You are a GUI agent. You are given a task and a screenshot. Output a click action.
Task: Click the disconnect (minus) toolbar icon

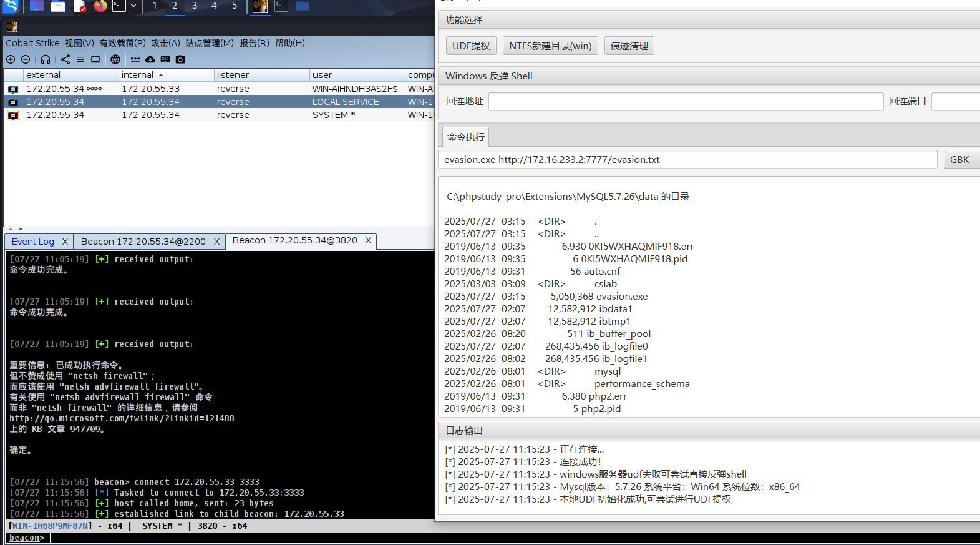click(26, 59)
